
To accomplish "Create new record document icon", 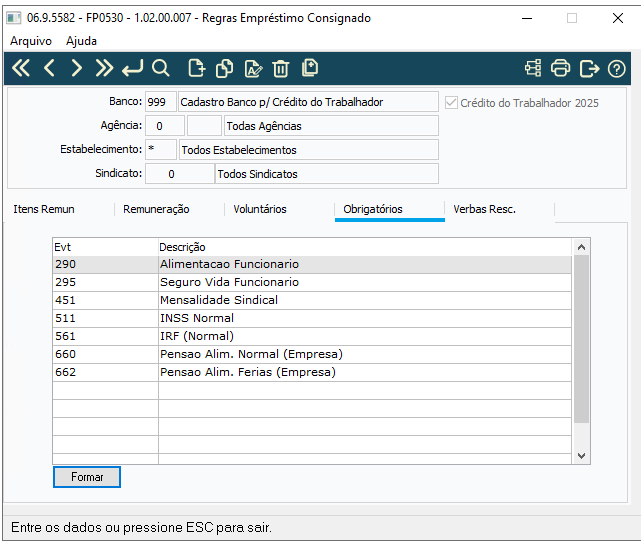I will click(196, 68).
